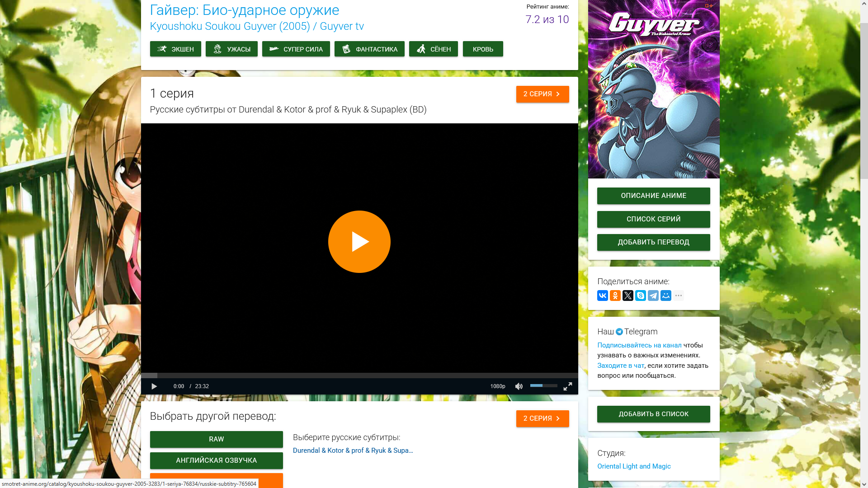Click the Выберите русские субтитры: label
Image resolution: width=868 pixels, height=488 pixels.
(346, 437)
